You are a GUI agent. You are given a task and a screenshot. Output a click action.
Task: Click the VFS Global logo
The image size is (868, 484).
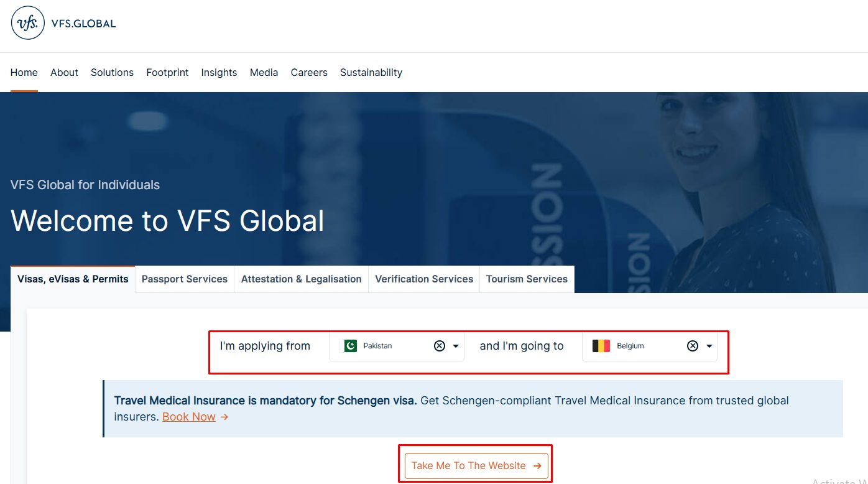[x=63, y=23]
